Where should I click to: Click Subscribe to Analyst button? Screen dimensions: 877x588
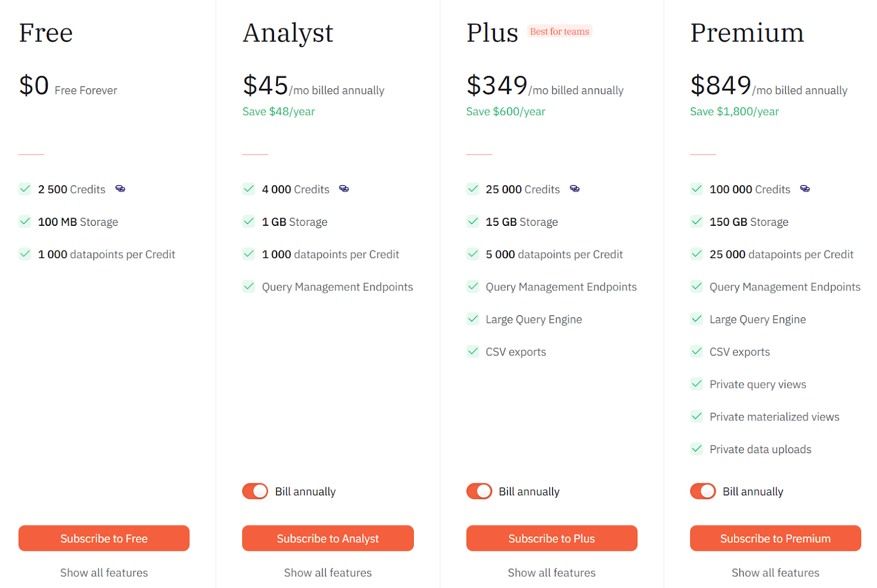tap(328, 538)
